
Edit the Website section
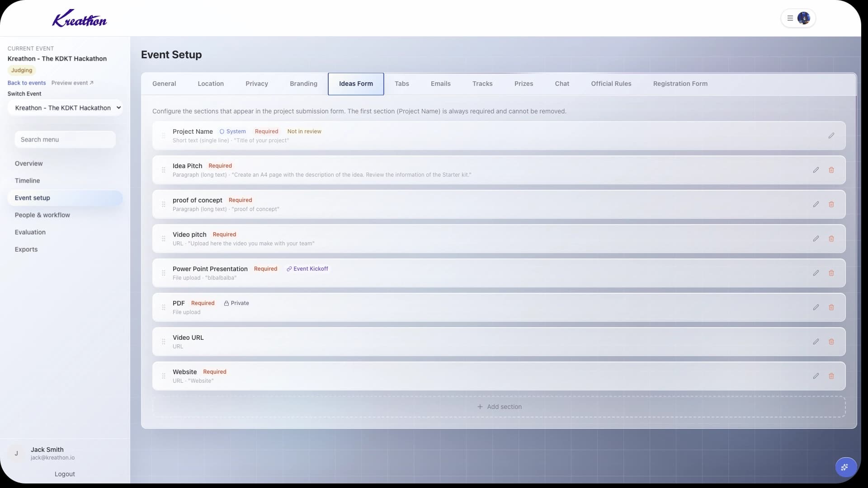pyautogui.click(x=816, y=376)
